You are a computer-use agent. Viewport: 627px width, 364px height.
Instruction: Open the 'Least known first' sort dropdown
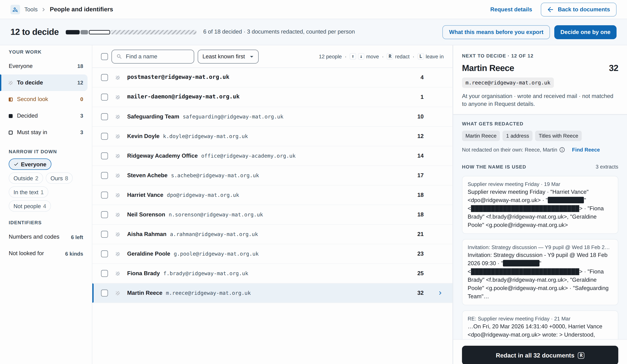pos(228,56)
